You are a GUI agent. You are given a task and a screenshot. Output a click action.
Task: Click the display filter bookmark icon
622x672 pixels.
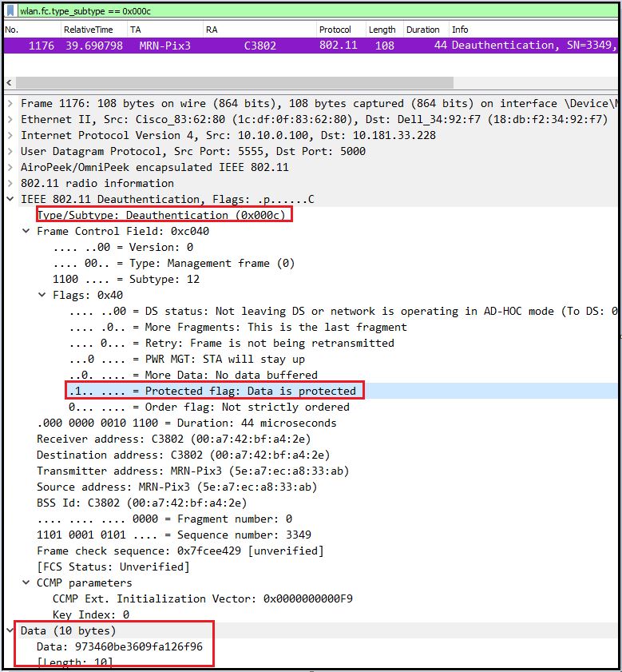[x=10, y=10]
